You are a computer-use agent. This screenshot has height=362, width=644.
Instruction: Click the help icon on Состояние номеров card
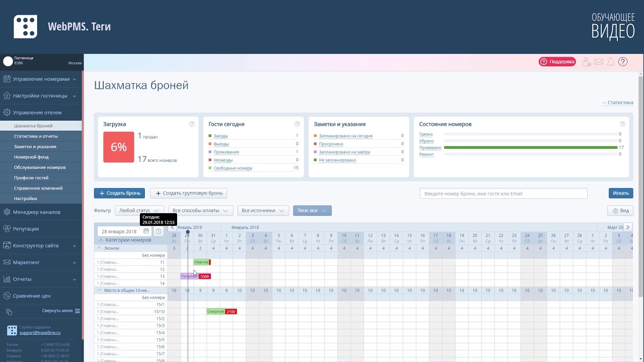click(622, 124)
